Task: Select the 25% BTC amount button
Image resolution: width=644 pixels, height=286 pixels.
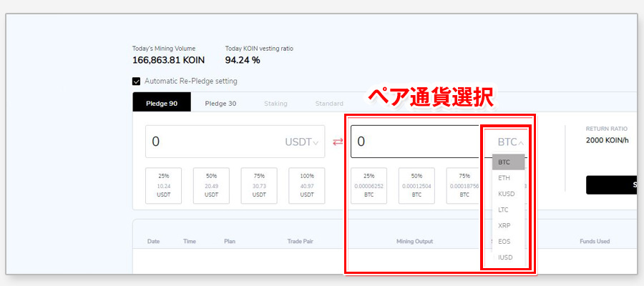Action: tap(369, 186)
